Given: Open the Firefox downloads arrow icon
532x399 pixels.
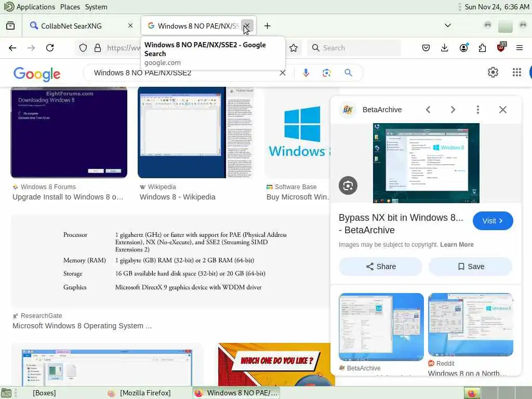Looking at the screenshot, I should [445, 48].
